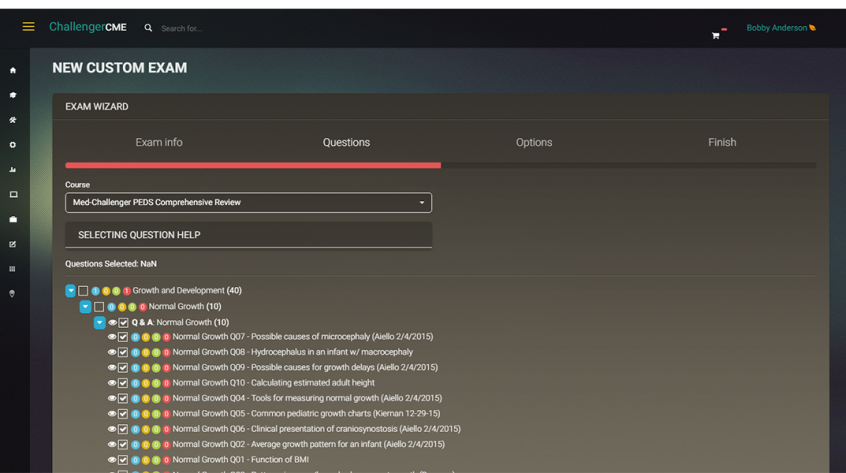Open the tools sidebar icon
The width and height of the screenshot is (846, 473).
click(x=13, y=120)
